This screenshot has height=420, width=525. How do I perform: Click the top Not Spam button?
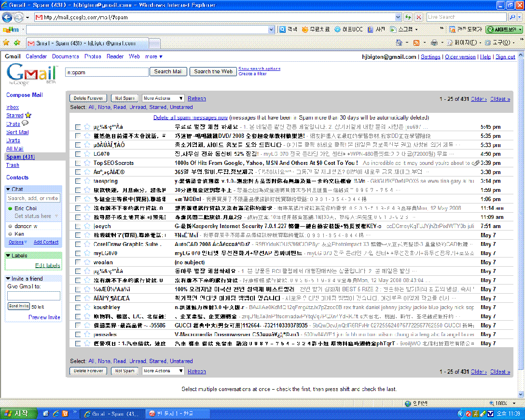click(124, 98)
